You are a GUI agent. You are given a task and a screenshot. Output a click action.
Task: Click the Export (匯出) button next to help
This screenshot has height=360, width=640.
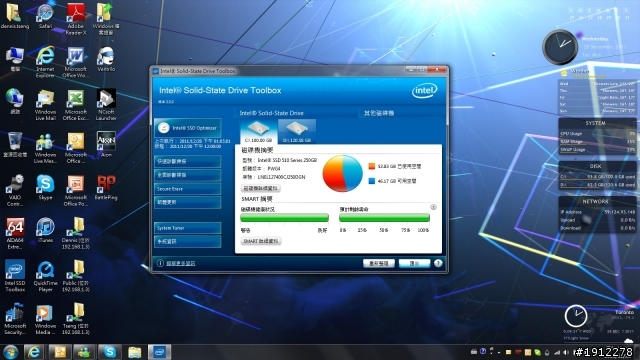[414, 263]
